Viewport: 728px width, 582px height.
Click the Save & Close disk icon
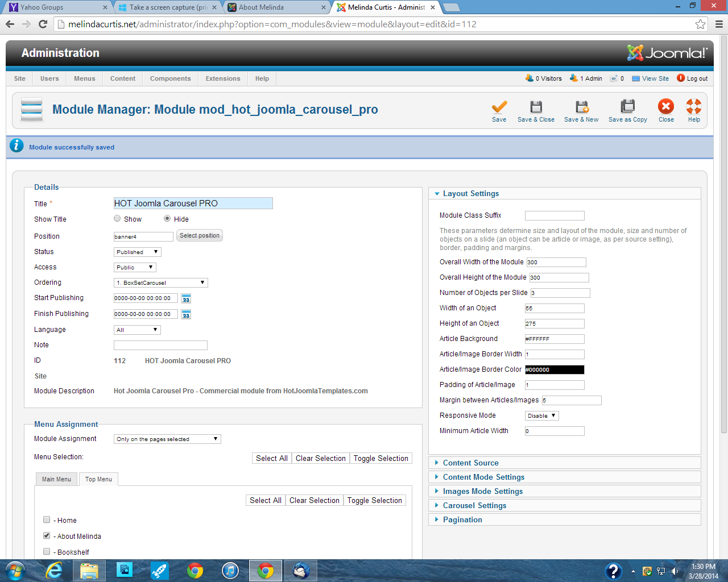(x=536, y=107)
